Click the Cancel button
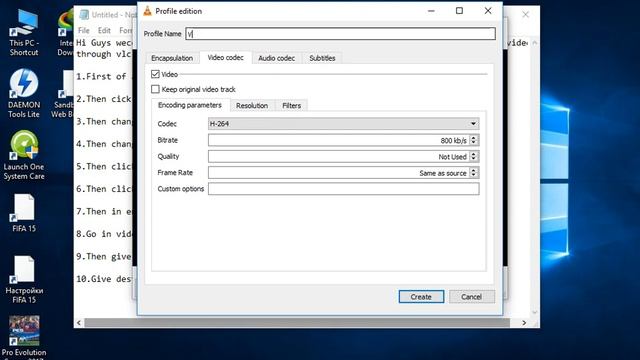The width and height of the screenshot is (640, 360). coord(472,297)
